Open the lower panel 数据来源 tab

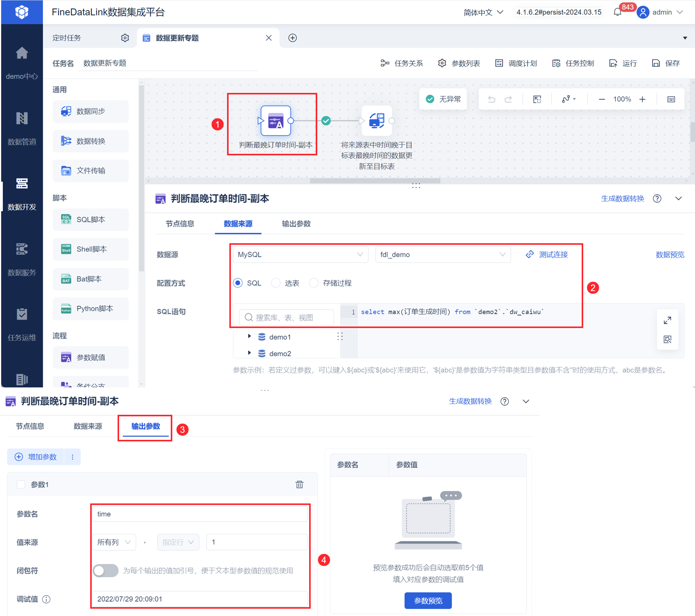pos(88,426)
